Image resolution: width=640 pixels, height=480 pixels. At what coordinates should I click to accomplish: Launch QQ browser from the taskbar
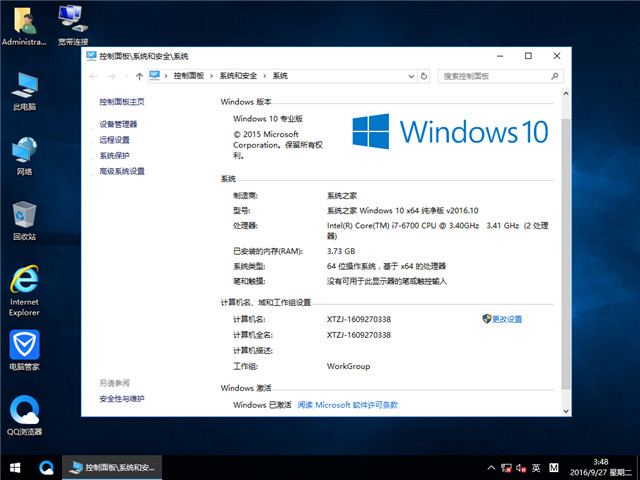coord(46,468)
